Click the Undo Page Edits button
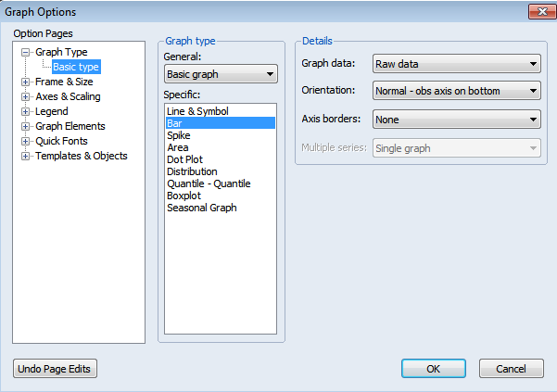557x392 pixels. coord(56,369)
